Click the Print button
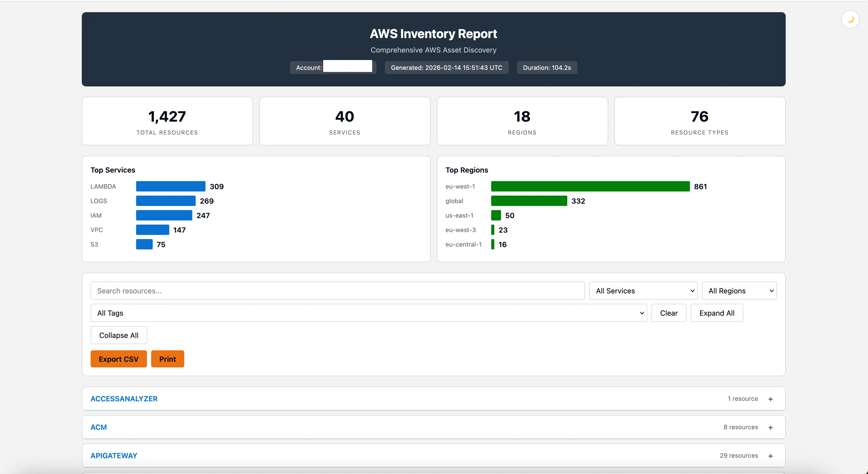868x474 pixels. pyautogui.click(x=167, y=358)
